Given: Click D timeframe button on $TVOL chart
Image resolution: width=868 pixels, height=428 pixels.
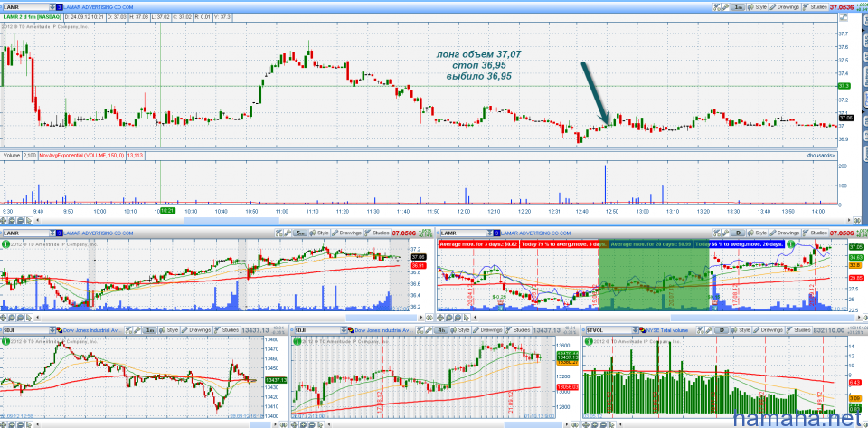Looking at the screenshot, I should pos(722,330).
